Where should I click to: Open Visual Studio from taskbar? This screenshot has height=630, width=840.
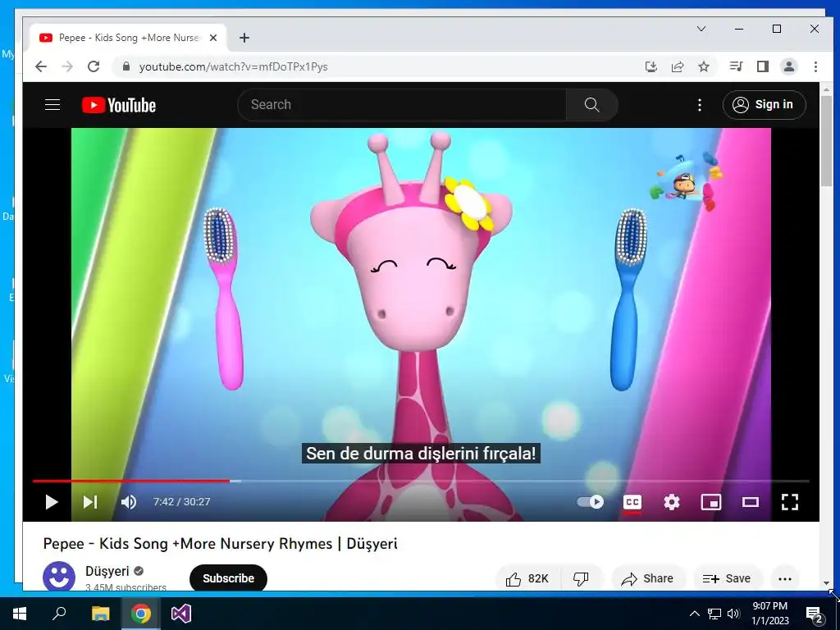pos(181,614)
